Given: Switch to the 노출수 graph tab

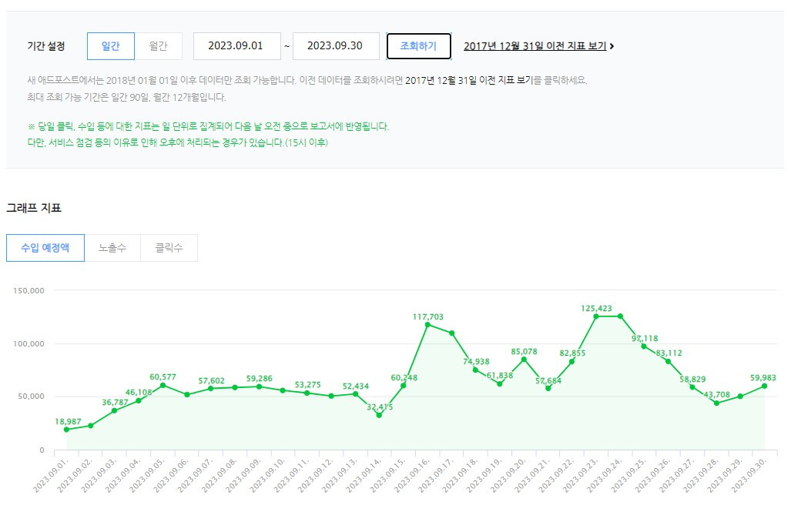Looking at the screenshot, I should click(111, 247).
